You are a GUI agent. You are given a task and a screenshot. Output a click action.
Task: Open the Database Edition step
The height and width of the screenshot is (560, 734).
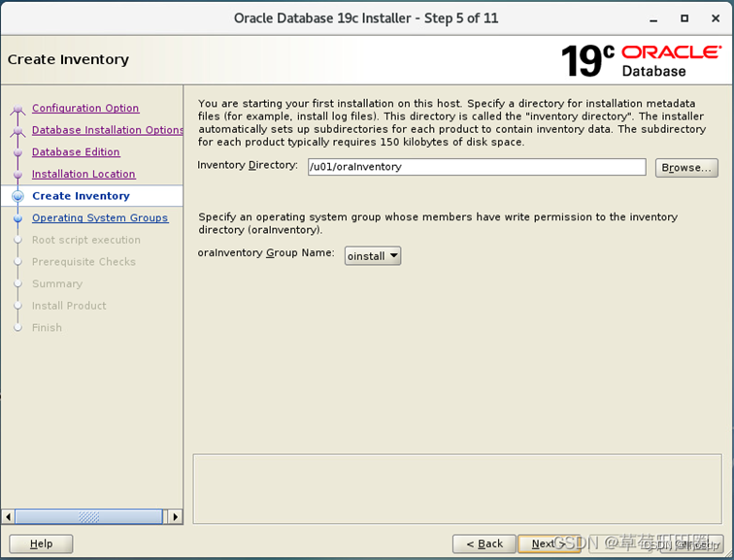tap(76, 152)
